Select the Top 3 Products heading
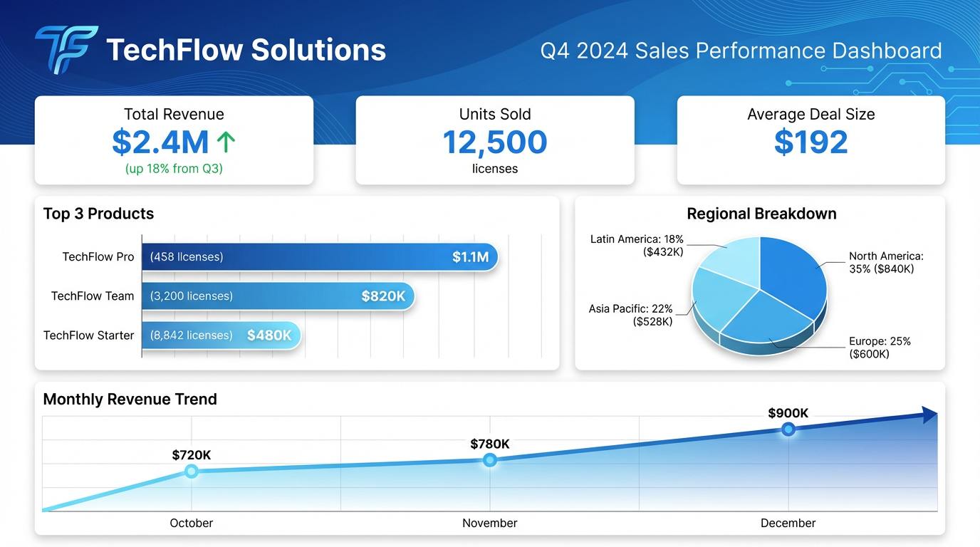This screenshot has width=980, height=547. 98,214
